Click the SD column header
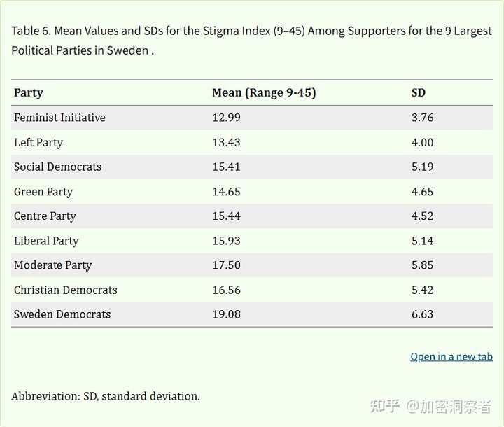Image resolution: width=504 pixels, height=427 pixels. click(x=418, y=92)
